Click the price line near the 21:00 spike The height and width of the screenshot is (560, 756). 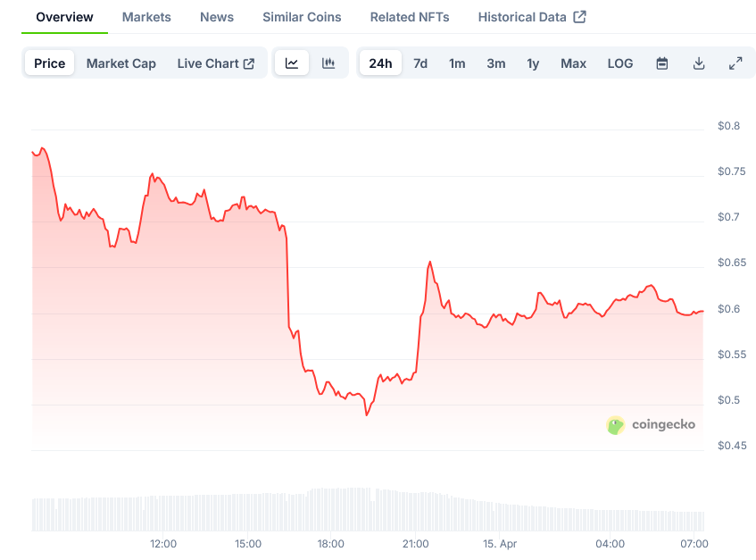[x=430, y=263]
